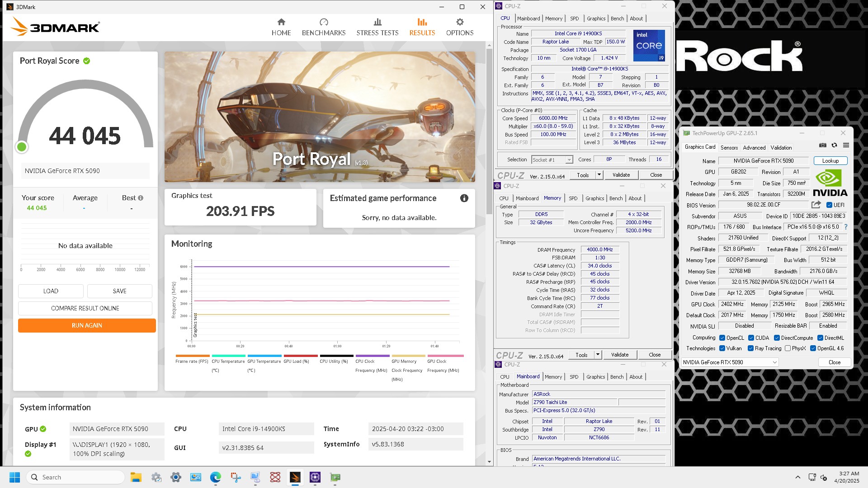This screenshot has height=488, width=868.
Task: Toggle the UEFI checkbox in GPU-Z
Action: point(829,205)
